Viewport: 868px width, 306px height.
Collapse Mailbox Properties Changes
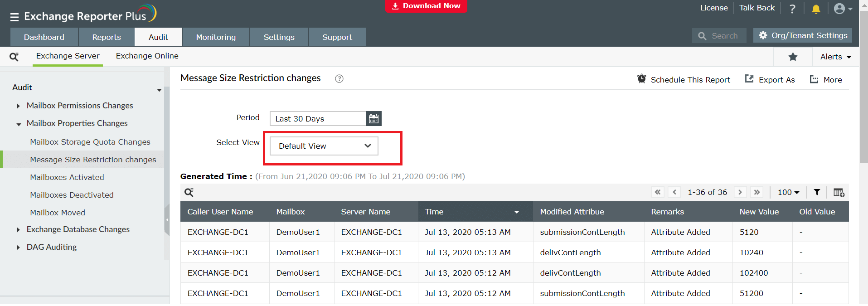[x=19, y=124]
